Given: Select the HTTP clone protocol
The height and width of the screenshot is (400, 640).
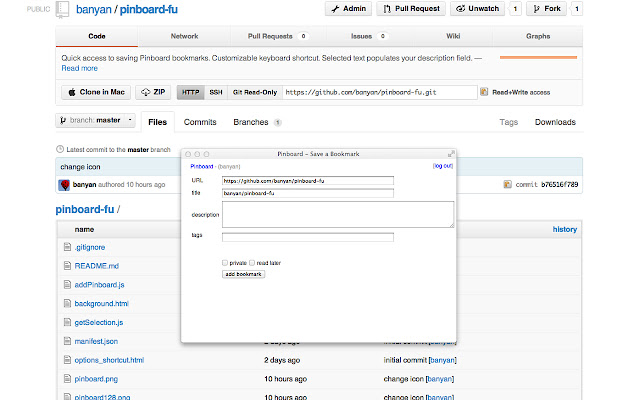Looking at the screenshot, I should pyautogui.click(x=191, y=92).
